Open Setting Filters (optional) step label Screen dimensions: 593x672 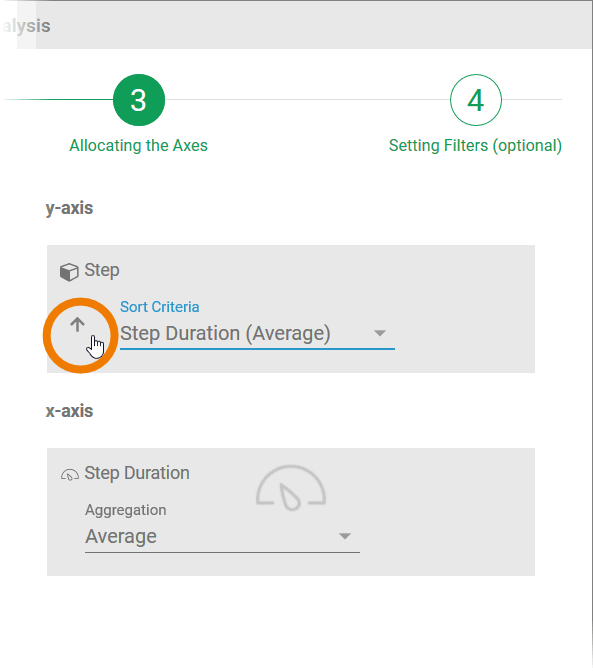click(x=475, y=146)
